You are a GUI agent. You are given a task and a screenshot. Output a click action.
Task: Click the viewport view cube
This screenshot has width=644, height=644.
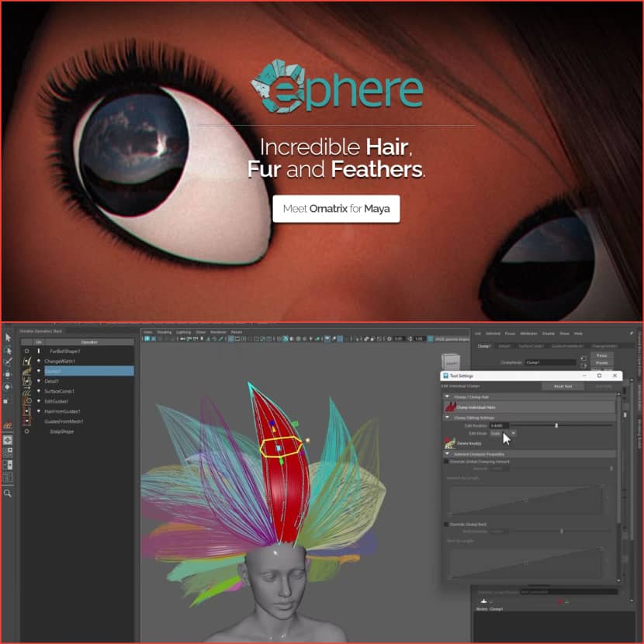tap(451, 362)
